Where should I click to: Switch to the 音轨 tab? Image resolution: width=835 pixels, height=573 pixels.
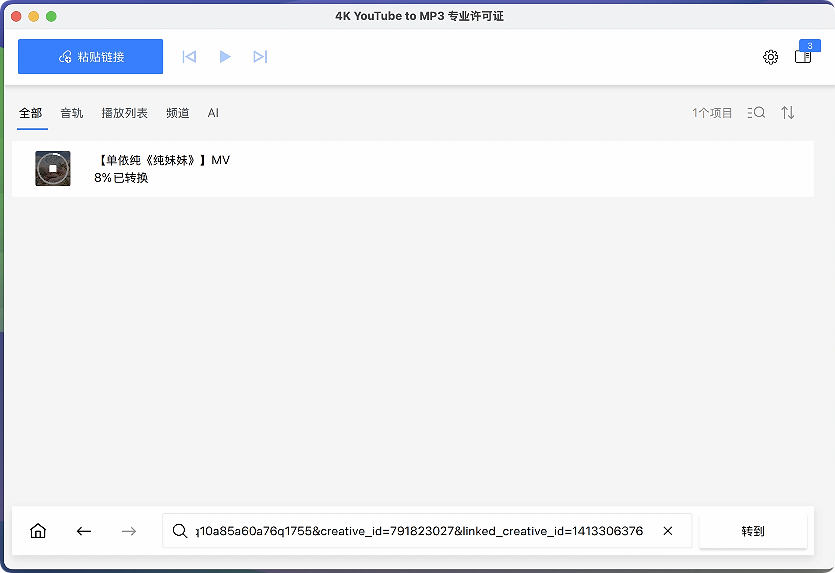tap(72, 113)
